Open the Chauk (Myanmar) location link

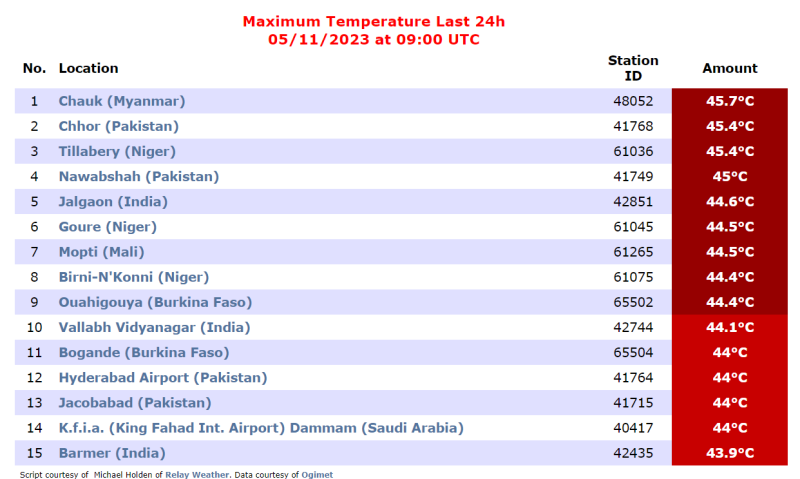point(121,101)
